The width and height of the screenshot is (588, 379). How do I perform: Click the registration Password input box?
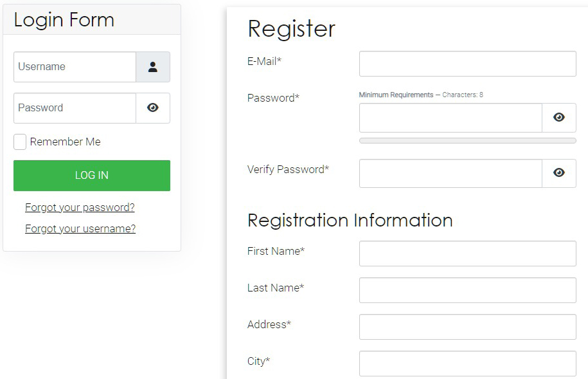450,118
